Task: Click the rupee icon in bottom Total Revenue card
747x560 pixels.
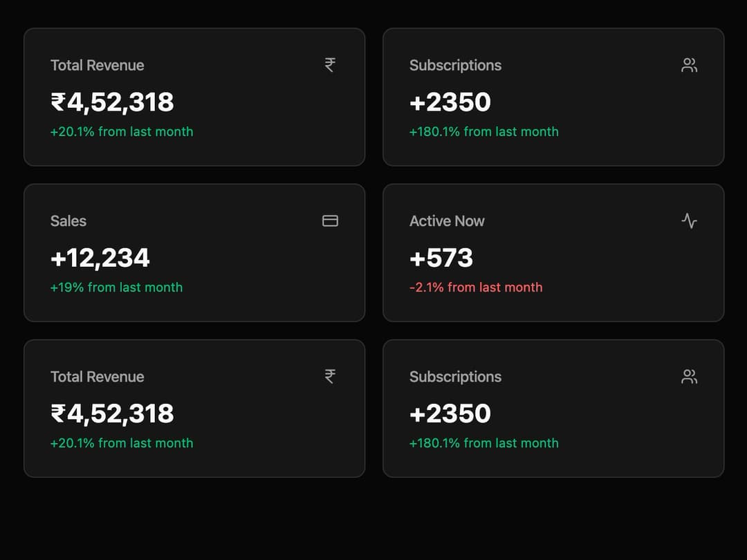Action: (330, 376)
